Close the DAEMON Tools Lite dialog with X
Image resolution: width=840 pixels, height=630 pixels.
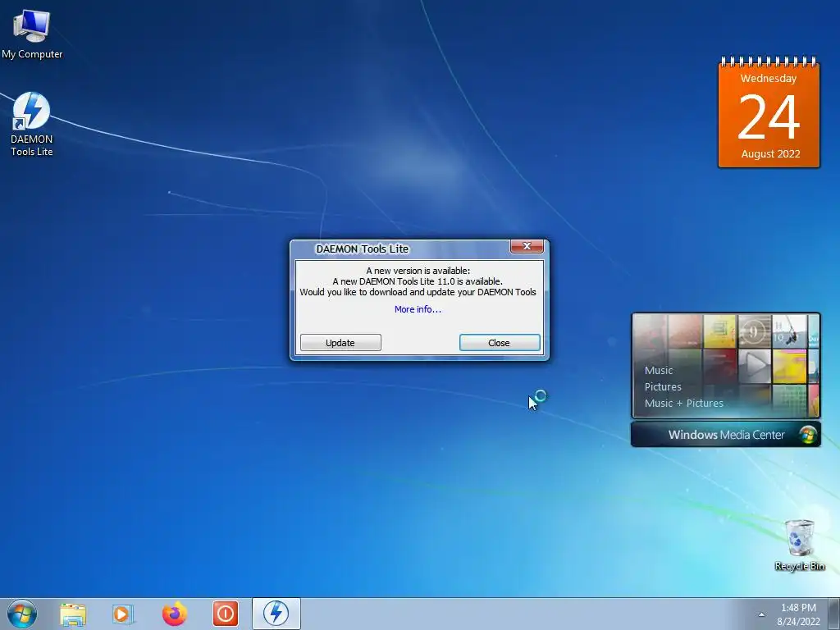tap(527, 246)
